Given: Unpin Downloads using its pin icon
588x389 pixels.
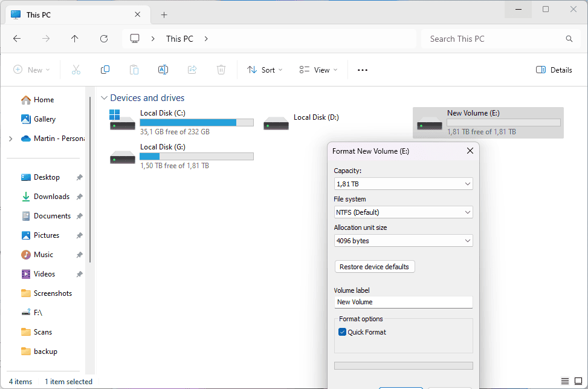Looking at the screenshot, I should pyautogui.click(x=80, y=197).
